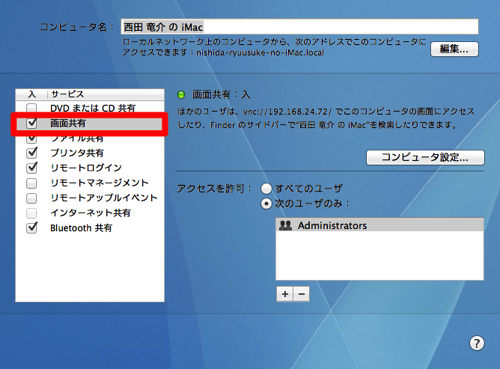500x369 pixels.
Task: Enable リモートマネージメント checkbox
Action: [32, 183]
